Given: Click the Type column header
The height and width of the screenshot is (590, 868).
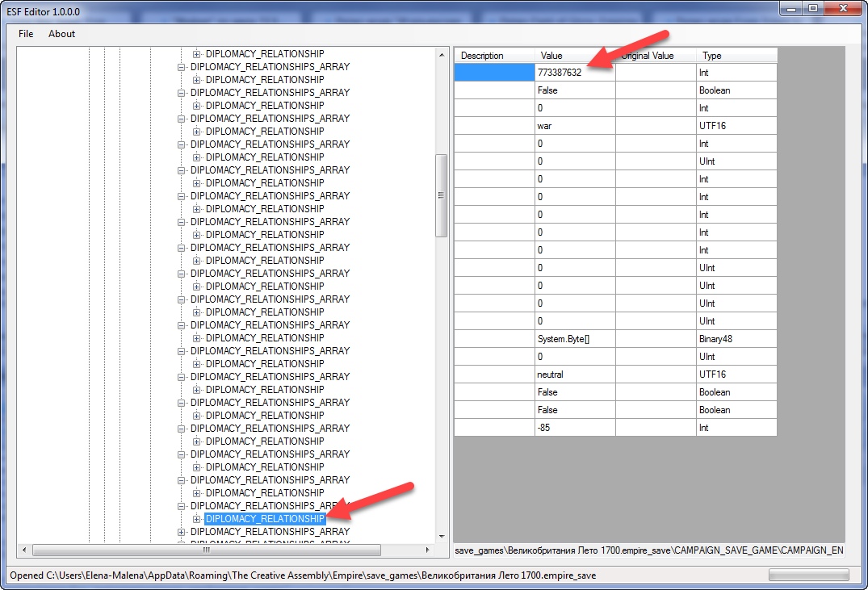Looking at the screenshot, I should [736, 56].
